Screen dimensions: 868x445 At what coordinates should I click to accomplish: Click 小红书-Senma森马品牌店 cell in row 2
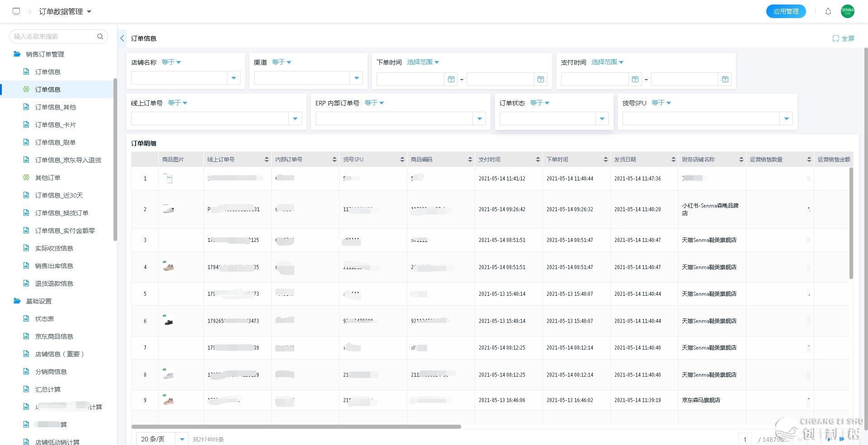click(710, 209)
